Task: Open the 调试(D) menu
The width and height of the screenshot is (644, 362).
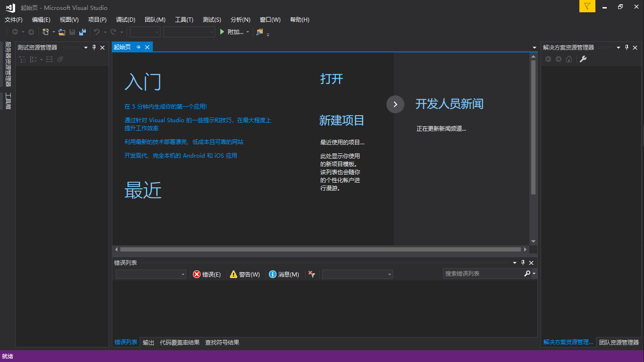Action: pos(125,20)
